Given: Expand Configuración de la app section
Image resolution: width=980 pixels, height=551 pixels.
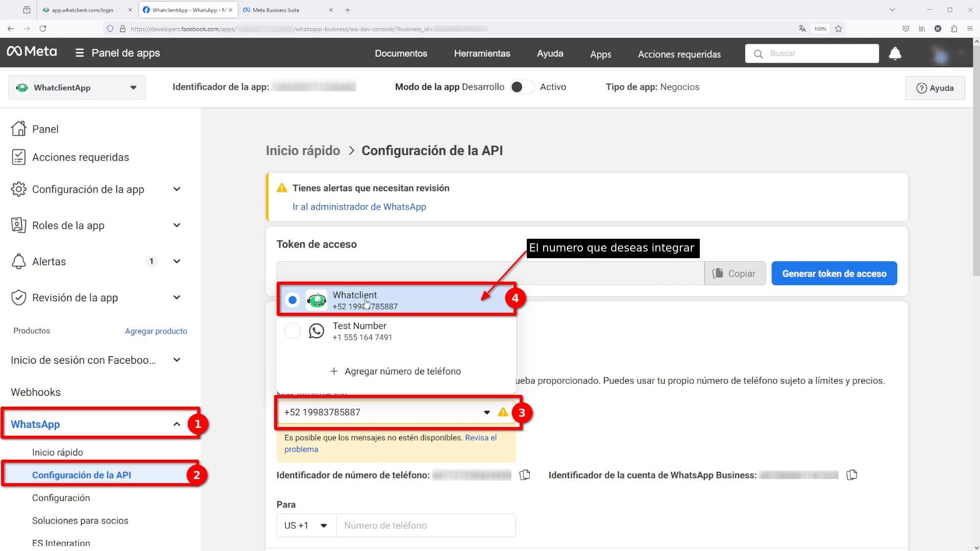Looking at the screenshot, I should click(x=177, y=189).
